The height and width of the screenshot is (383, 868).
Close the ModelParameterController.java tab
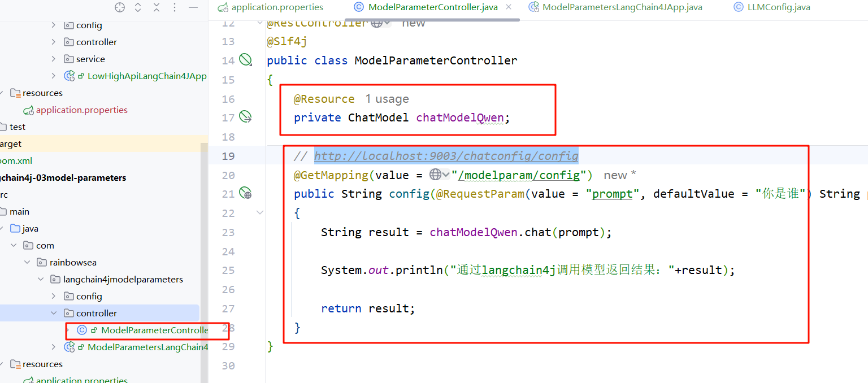pyautogui.click(x=509, y=7)
